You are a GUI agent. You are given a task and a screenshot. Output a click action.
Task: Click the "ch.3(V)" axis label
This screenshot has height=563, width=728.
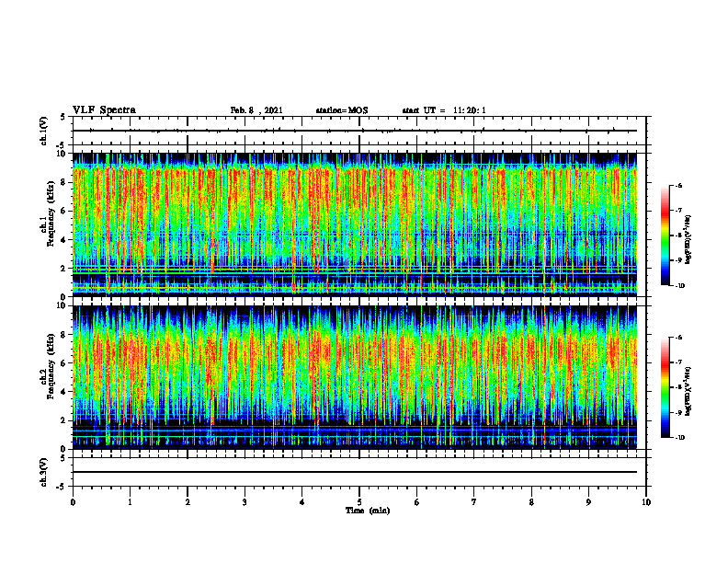44,472
